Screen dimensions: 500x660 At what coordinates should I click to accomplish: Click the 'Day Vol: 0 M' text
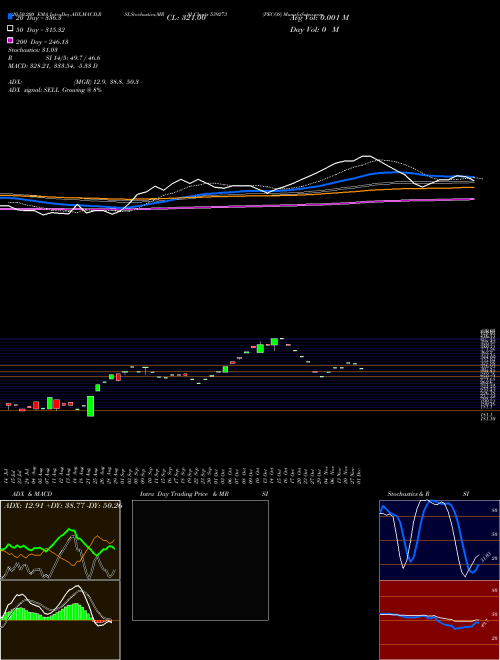point(314,30)
